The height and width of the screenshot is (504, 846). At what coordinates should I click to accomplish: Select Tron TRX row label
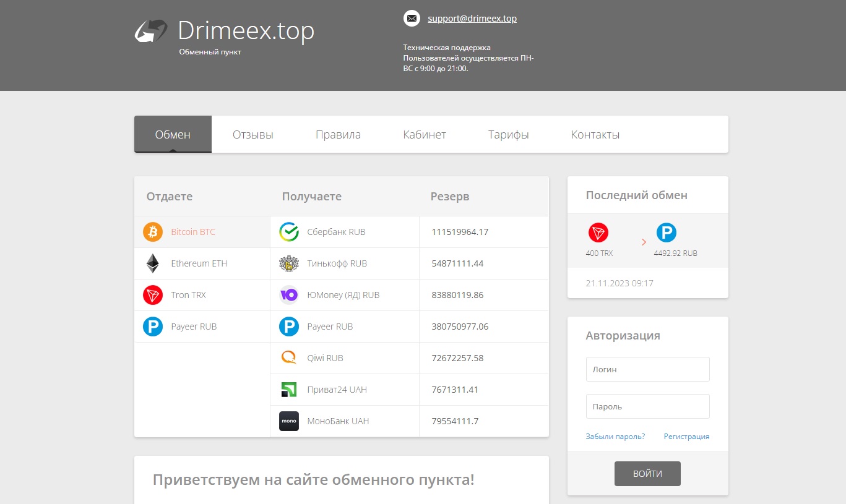[x=189, y=295]
